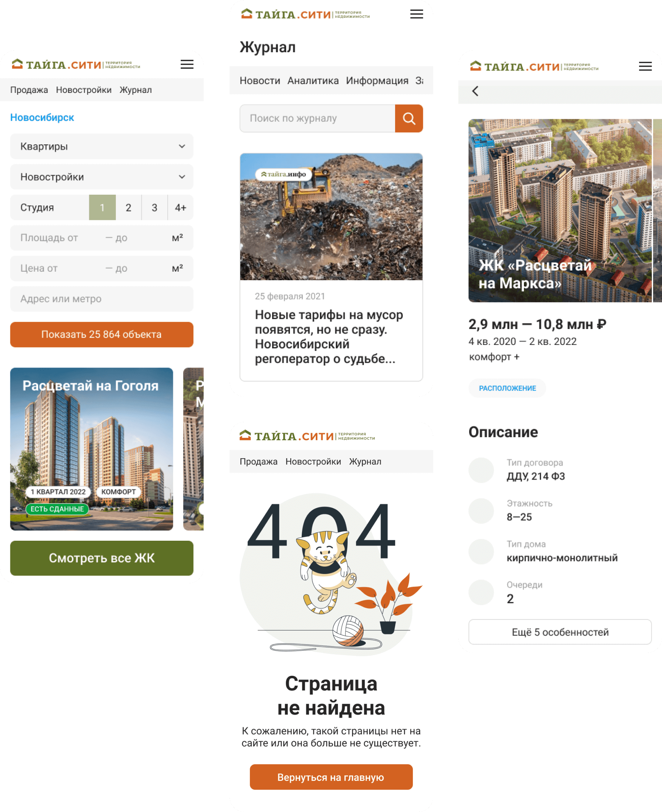Go back with the left chevron arrow

click(x=475, y=91)
